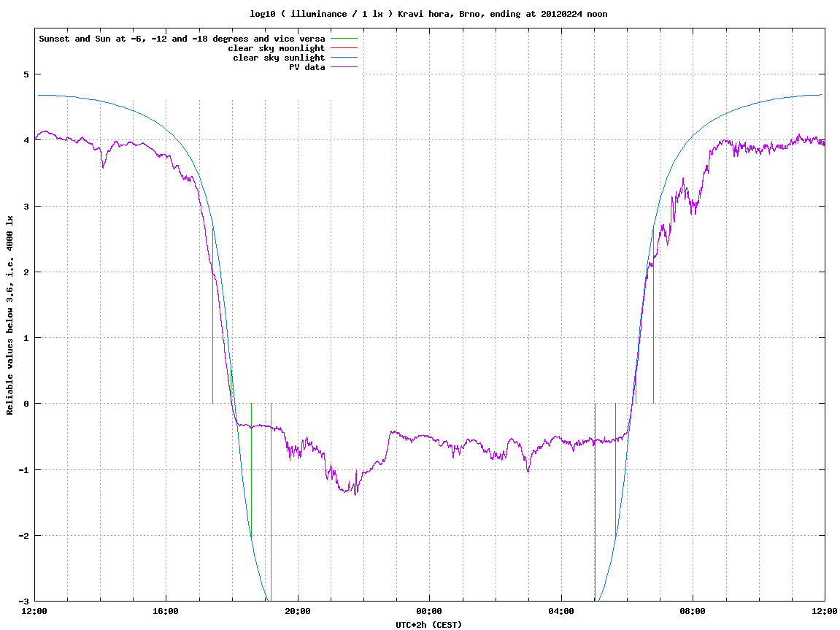
Task: Click y-axis tick label -3
Action: point(23,602)
